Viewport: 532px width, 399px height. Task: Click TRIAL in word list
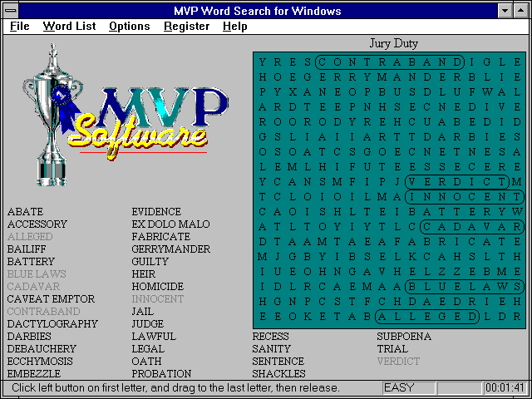(392, 349)
